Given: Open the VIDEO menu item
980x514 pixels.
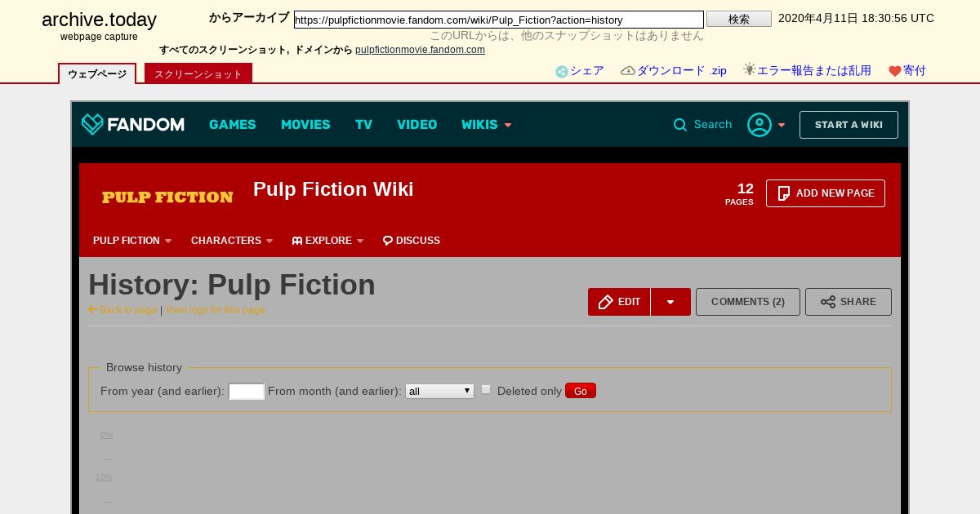Looking at the screenshot, I should (x=417, y=125).
